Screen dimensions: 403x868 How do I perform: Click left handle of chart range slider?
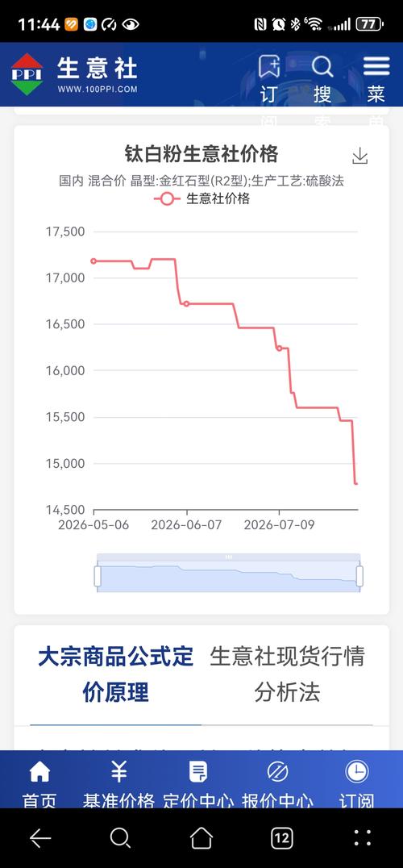tap(98, 576)
